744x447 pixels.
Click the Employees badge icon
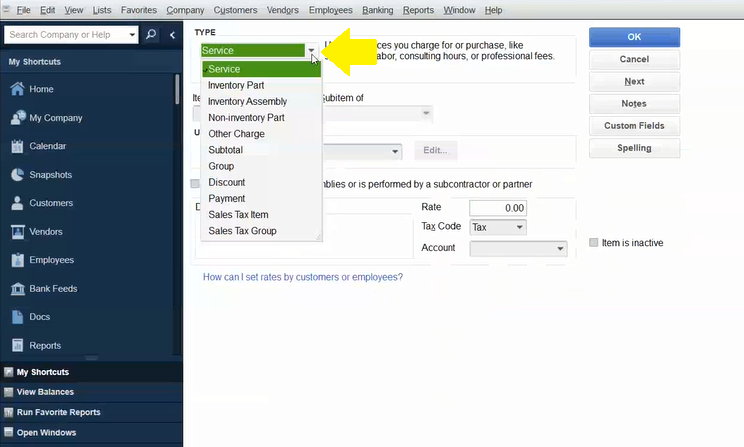pyautogui.click(x=18, y=260)
